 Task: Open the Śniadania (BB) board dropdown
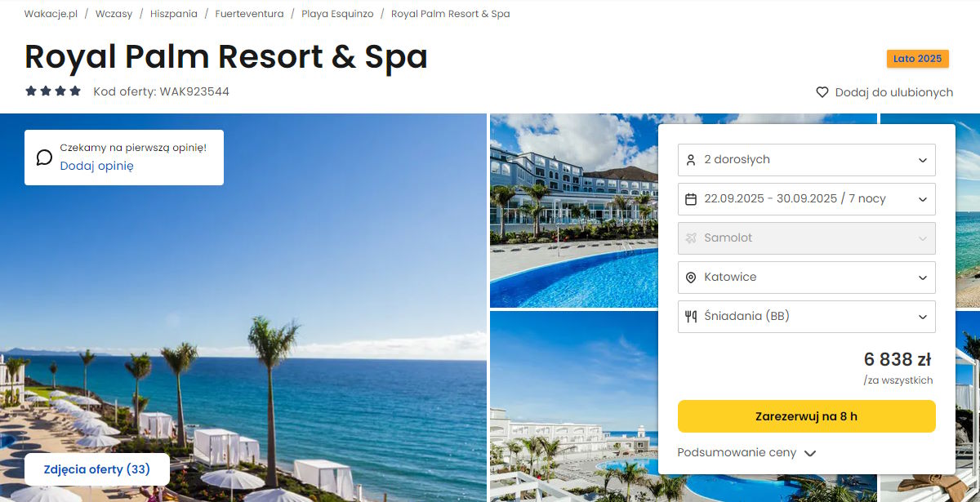(807, 317)
